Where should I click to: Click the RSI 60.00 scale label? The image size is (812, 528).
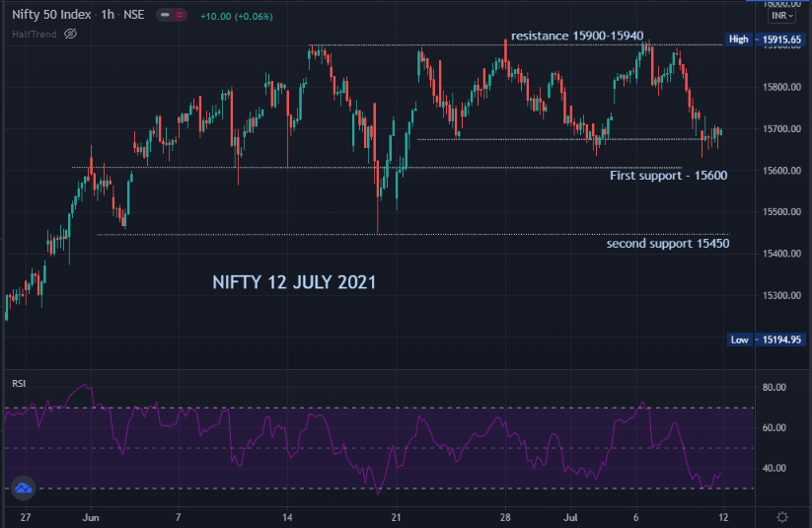tap(775, 428)
